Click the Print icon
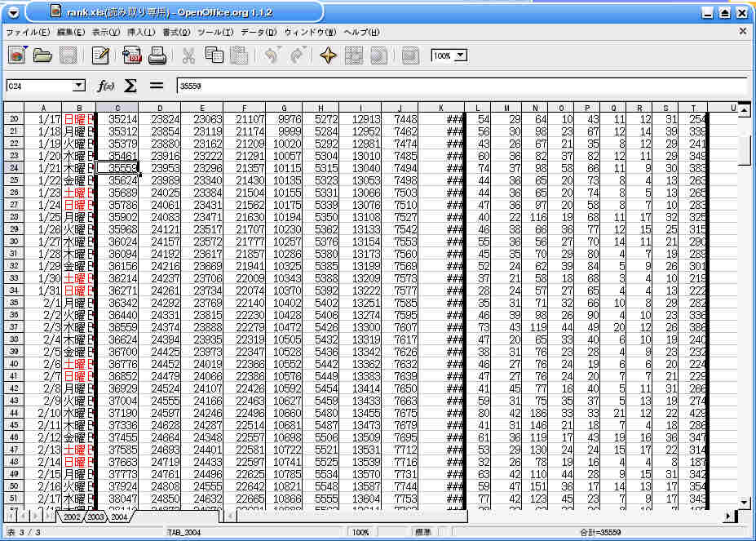 click(x=157, y=55)
